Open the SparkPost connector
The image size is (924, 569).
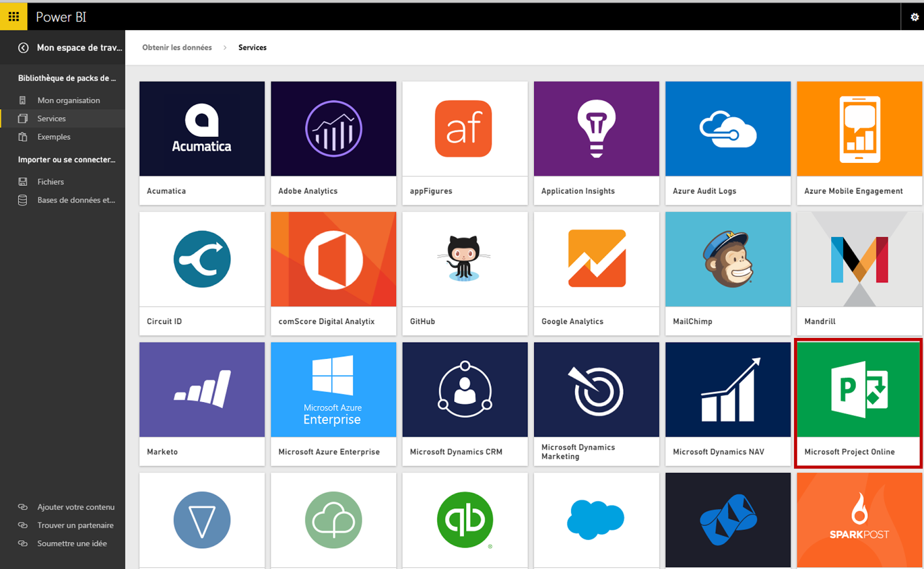[x=858, y=519]
